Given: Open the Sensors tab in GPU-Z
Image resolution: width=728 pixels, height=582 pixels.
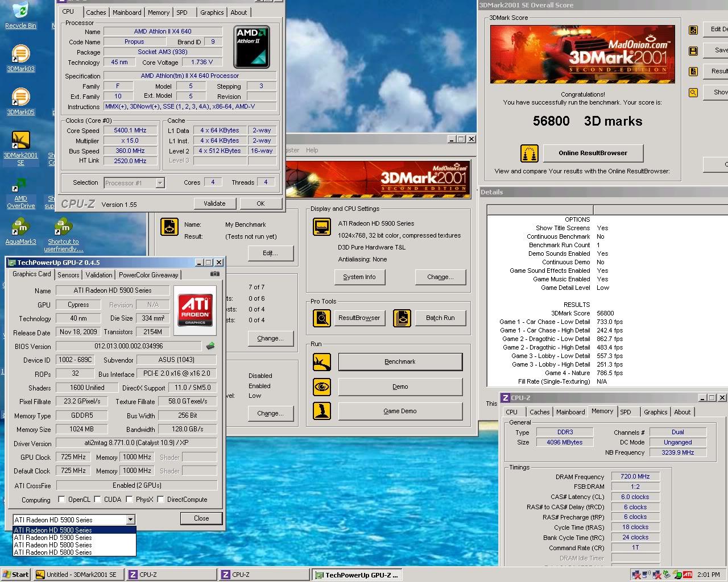Looking at the screenshot, I should [68, 275].
